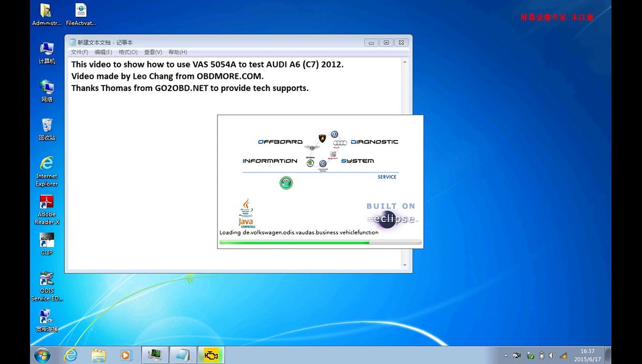
Task: Click the first line about VAS 5054A
Action: pyautogui.click(x=207, y=65)
